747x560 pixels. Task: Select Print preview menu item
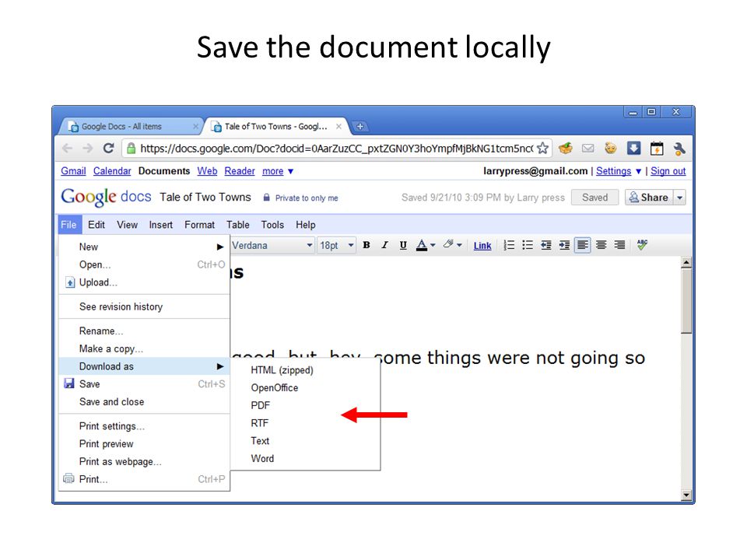(x=107, y=444)
